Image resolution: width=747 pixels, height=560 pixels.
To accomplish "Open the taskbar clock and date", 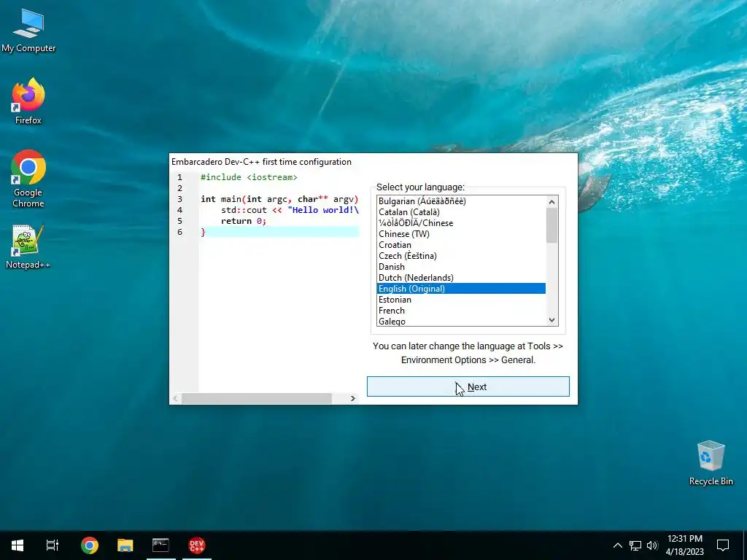I will point(684,545).
